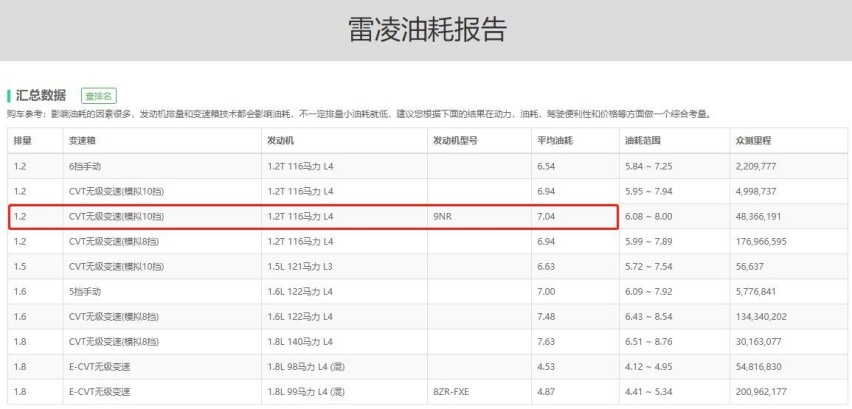Click the mileage value 30,163,077
The width and height of the screenshot is (852, 409).
tap(759, 342)
